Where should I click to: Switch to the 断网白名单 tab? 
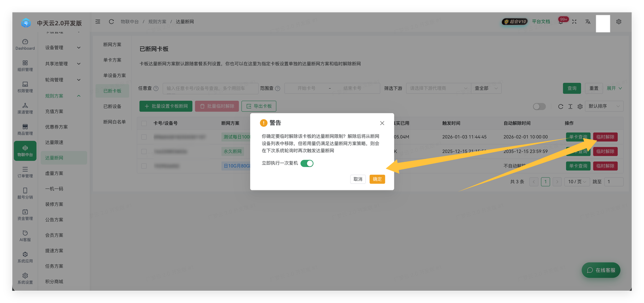114,122
